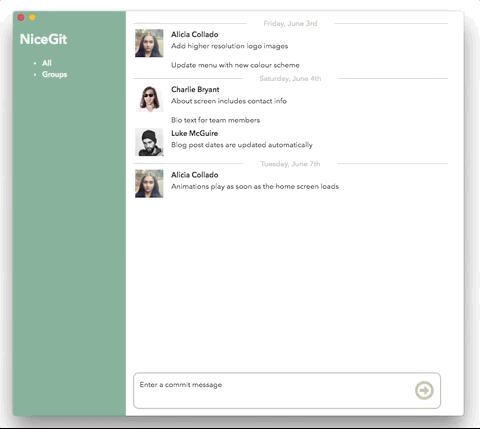Screen dimensions: 480x429
Task: Open Alicia Collado's avatar under Tuesday, June 7th
Action: coord(149,184)
